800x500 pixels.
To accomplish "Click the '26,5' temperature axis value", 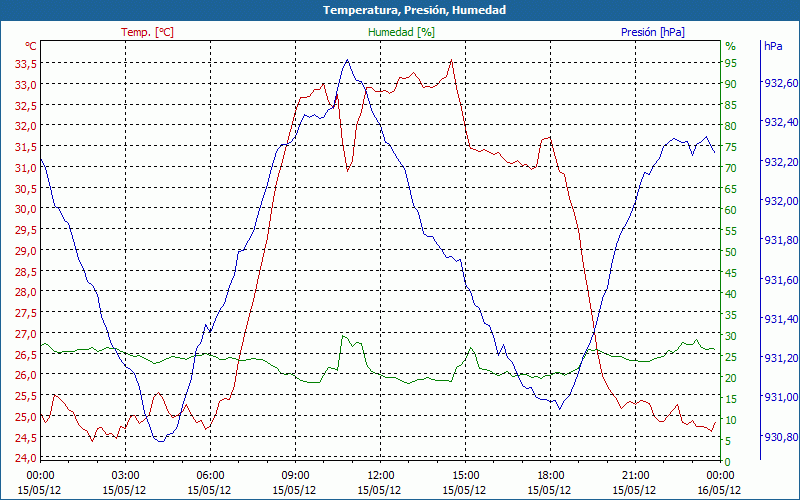I will [26, 354].
